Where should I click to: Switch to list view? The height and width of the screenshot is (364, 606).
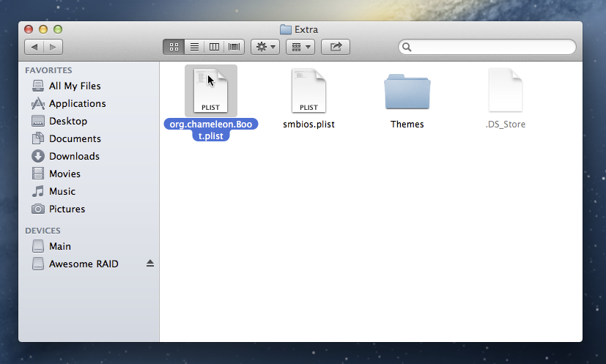[x=194, y=47]
